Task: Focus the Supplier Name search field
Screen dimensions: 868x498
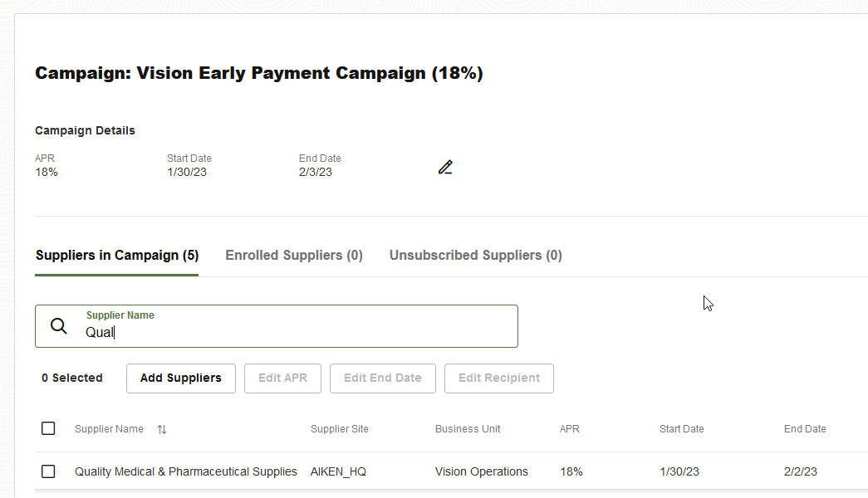Action: pyautogui.click(x=291, y=332)
